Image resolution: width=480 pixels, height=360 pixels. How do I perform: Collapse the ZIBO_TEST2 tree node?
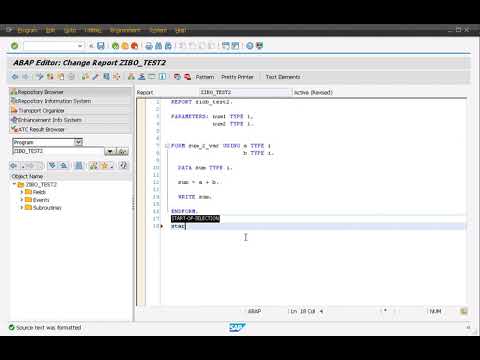coord(14,184)
